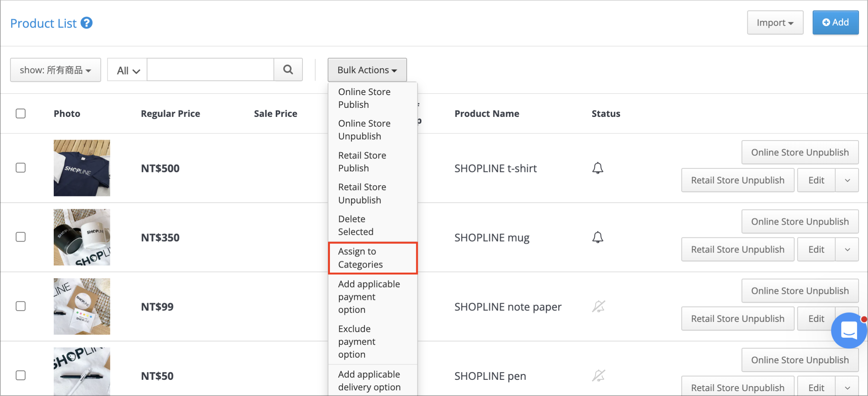The width and height of the screenshot is (868, 396).
Task: Click Edit for SHOPLINE note paper
Action: tap(816, 319)
